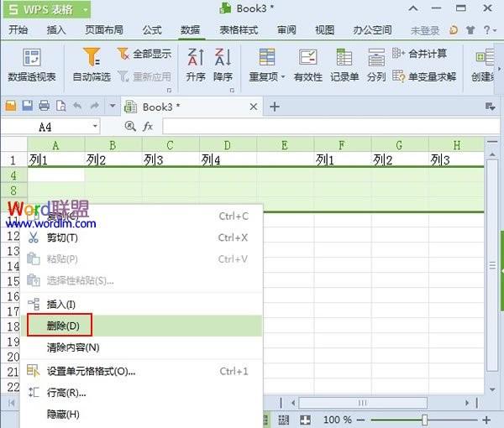Switch to the 办公空间 ribbon tab
The image size is (504, 428).
372,30
